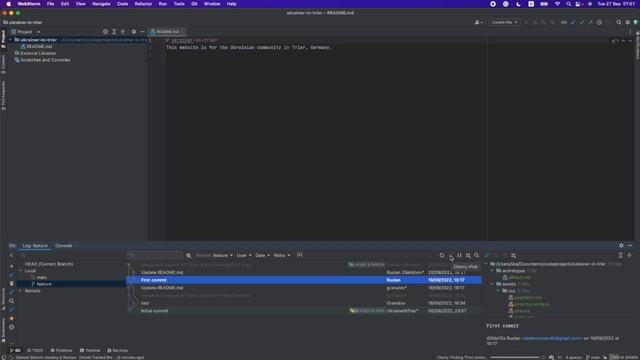Viewport: 640px width, 360px height.
Task: Hide the Project panel via dash icon
Action: (142, 32)
